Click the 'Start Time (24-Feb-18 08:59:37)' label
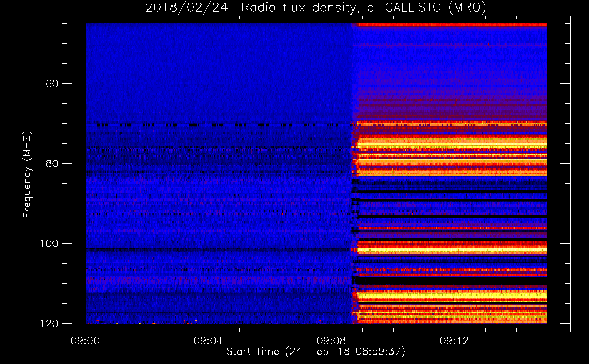Image resolution: width=589 pixels, height=364 pixels. [x=316, y=352]
